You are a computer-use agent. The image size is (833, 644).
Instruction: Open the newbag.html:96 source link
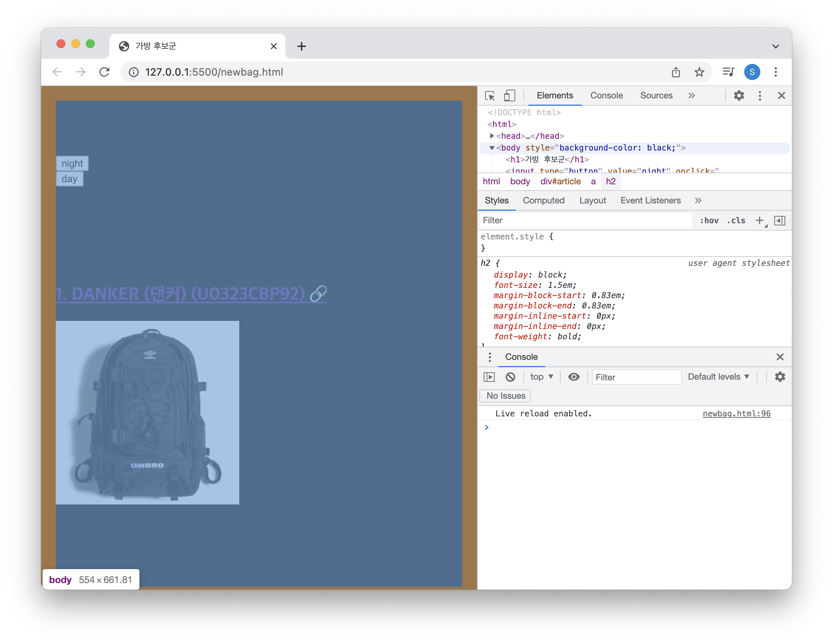pyautogui.click(x=736, y=413)
